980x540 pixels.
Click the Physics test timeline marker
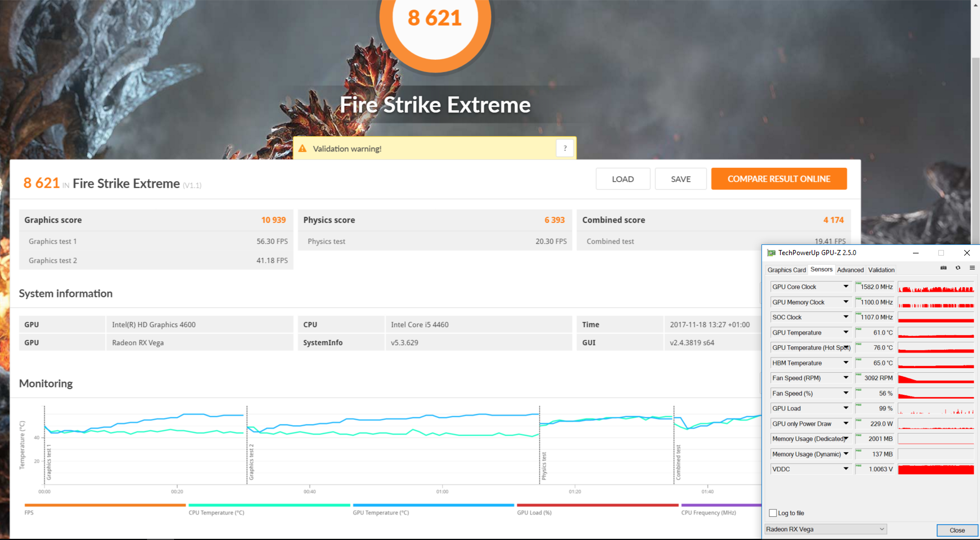pos(544,466)
